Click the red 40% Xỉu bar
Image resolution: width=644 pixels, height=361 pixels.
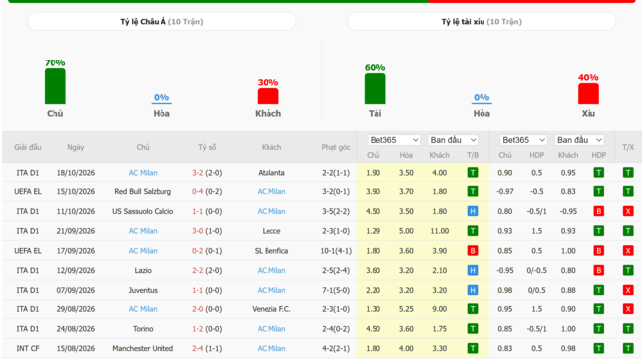point(589,94)
